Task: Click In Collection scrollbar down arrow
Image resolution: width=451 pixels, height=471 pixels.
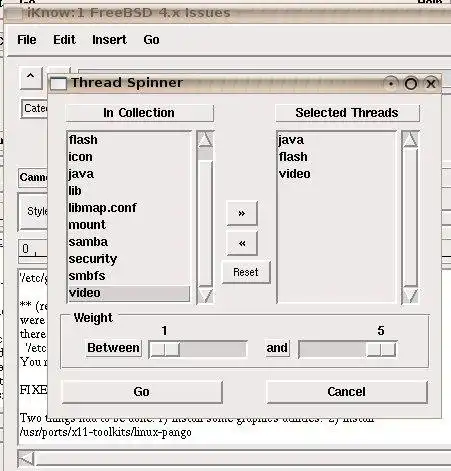Action: pyautogui.click(x=205, y=295)
